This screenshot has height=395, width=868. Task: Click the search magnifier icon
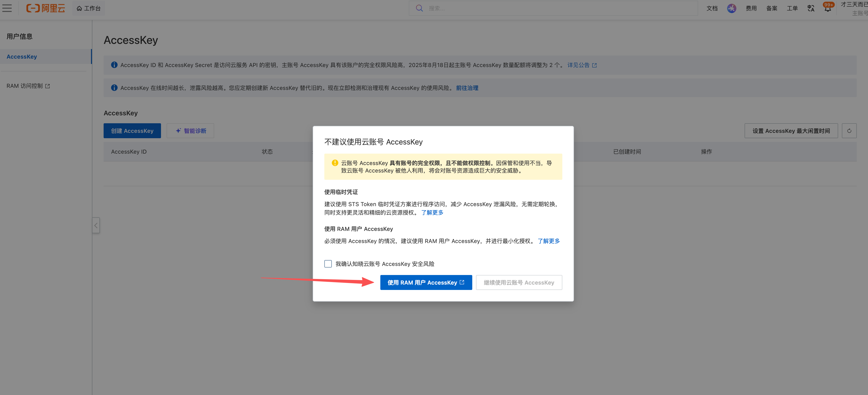(x=419, y=8)
